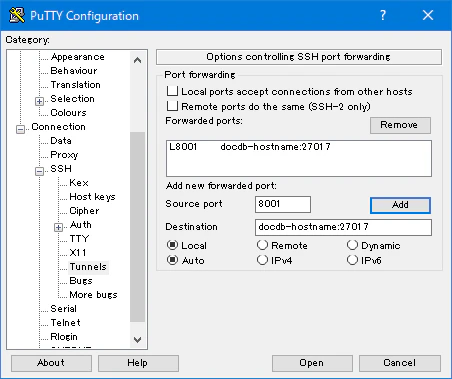Open the Bugs category
452x379 pixels.
(81, 281)
